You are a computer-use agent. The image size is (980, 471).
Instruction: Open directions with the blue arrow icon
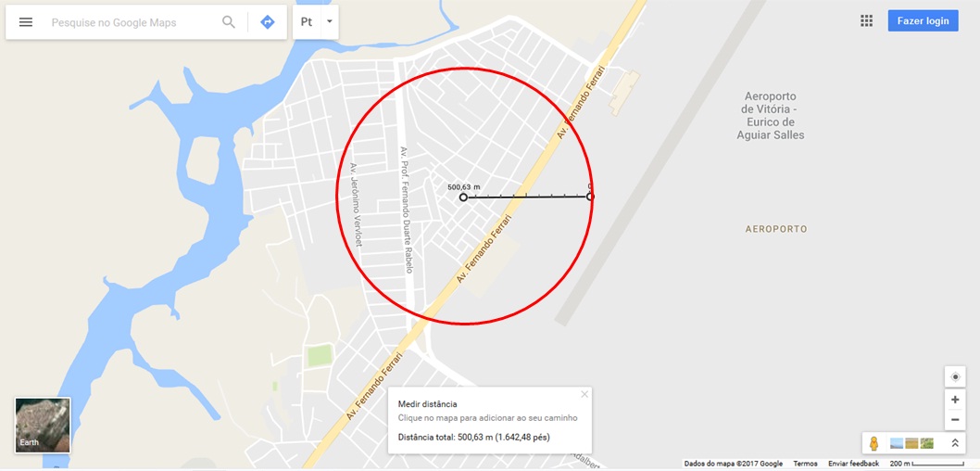(268, 22)
